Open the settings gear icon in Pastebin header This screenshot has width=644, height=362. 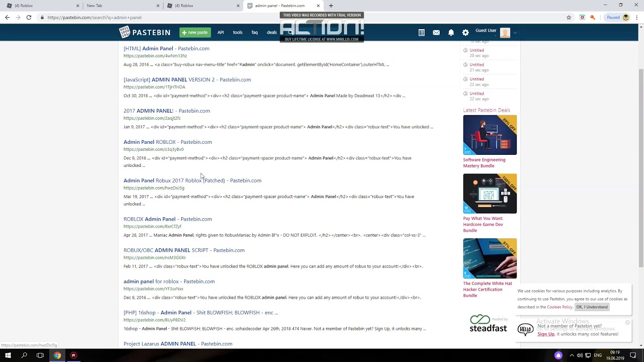tap(465, 33)
